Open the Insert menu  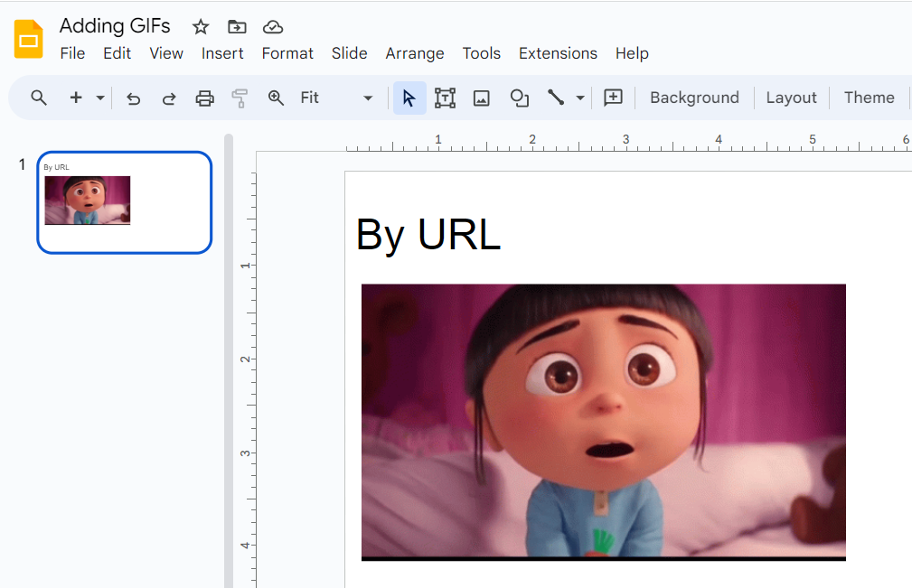(x=222, y=53)
